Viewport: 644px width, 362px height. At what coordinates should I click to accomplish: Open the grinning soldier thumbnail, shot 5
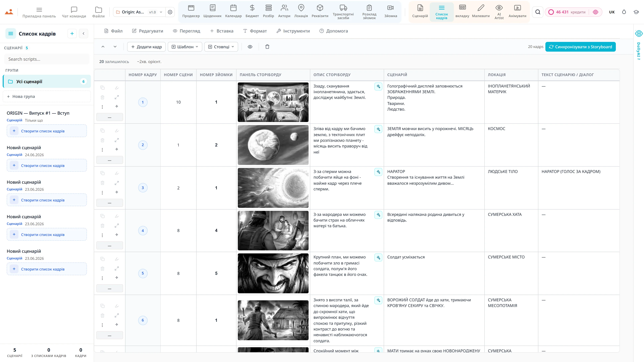(273, 273)
